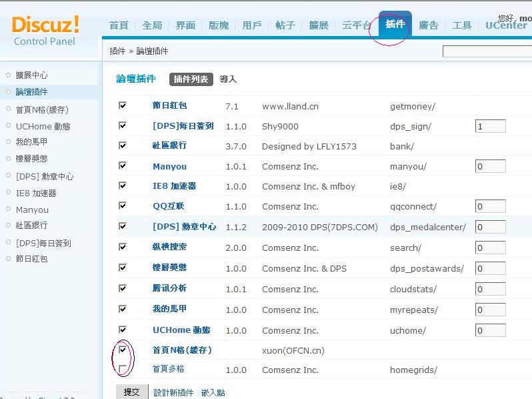Open the 腾讯分析 plugin name link
Screen dimensions: 532x399
(x=169, y=288)
